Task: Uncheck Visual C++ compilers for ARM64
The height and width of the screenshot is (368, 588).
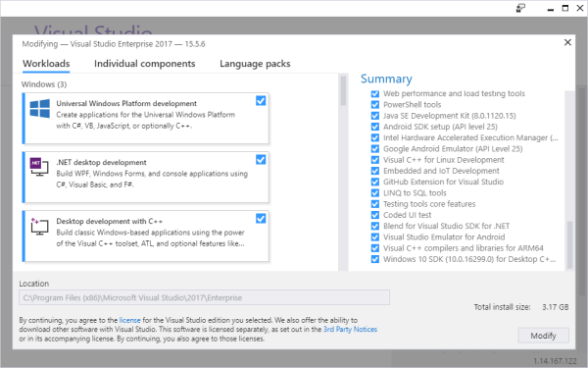Action: coord(375,248)
